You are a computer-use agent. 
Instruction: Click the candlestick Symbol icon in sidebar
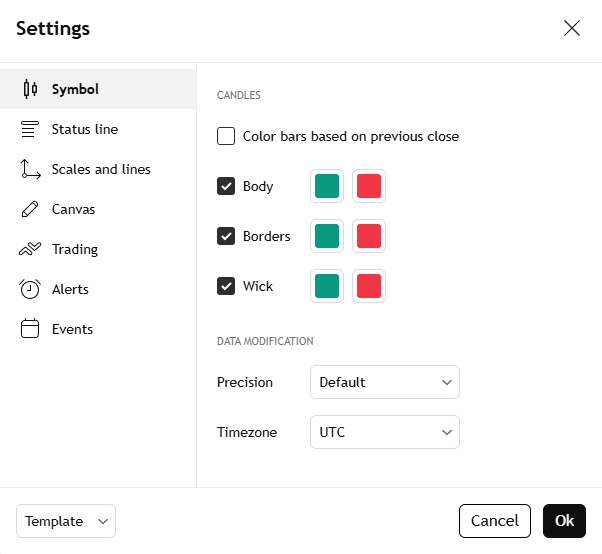click(x=30, y=89)
